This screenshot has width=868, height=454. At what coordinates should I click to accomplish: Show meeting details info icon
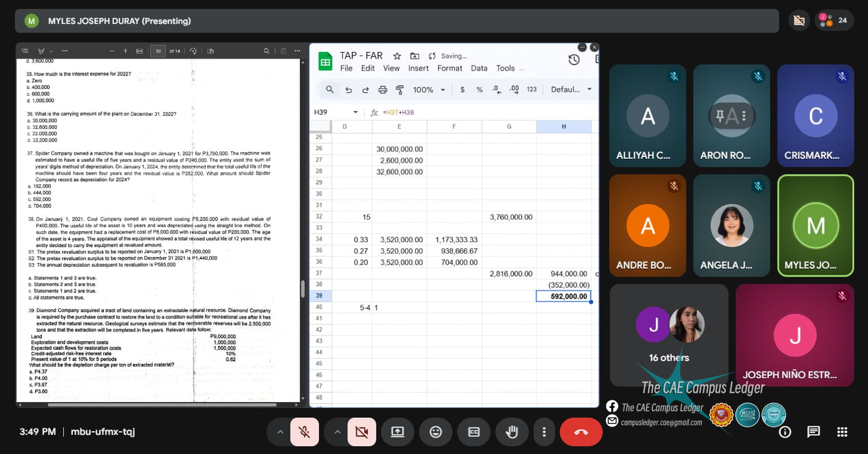pyautogui.click(x=785, y=432)
